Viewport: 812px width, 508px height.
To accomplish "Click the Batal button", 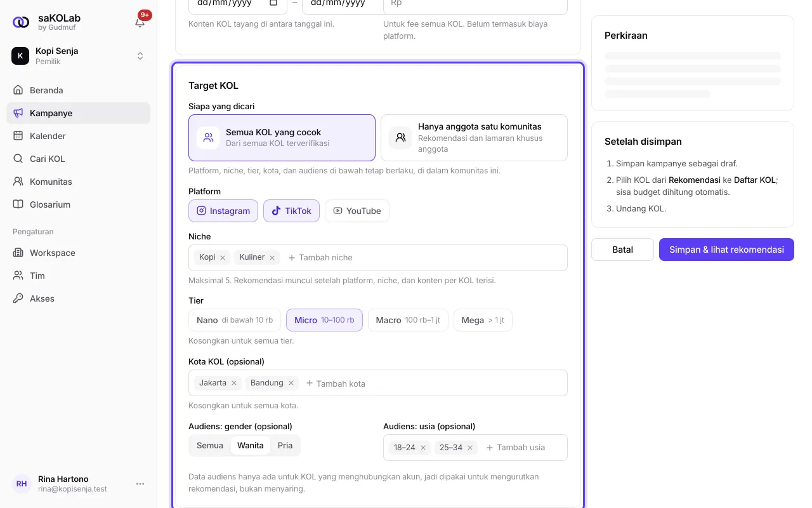I will pos(622,250).
